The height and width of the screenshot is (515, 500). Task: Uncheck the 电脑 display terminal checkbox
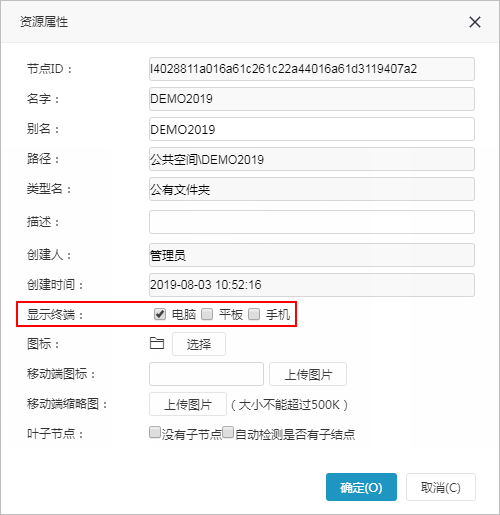[x=160, y=314]
